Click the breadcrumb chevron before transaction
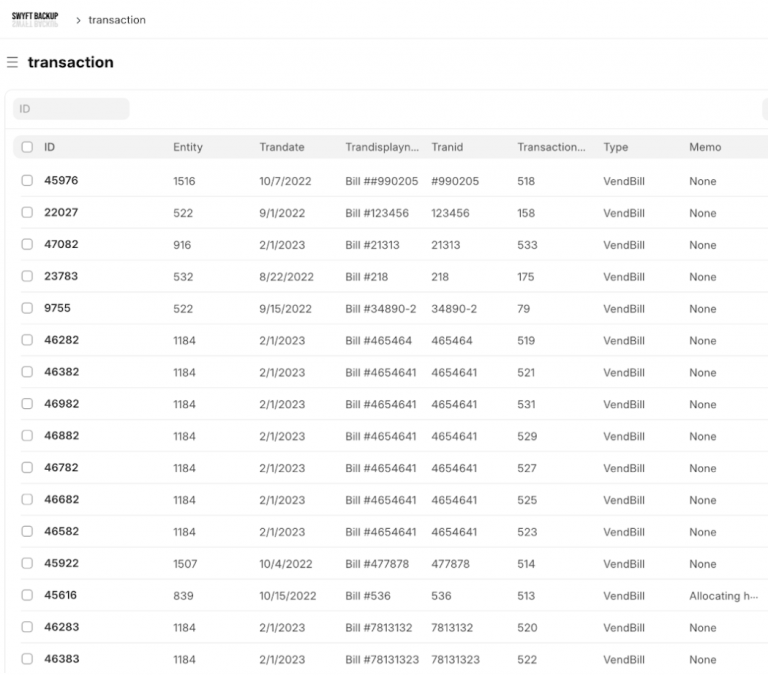The width and height of the screenshot is (768, 676). [78, 20]
